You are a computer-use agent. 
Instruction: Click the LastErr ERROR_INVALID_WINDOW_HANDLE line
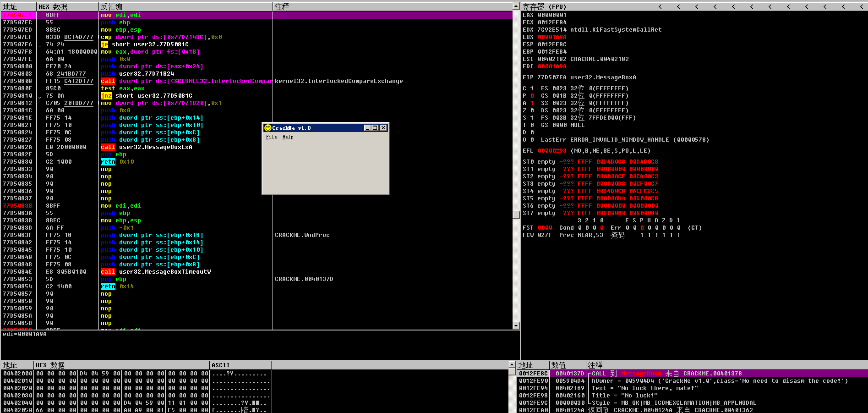click(625, 140)
